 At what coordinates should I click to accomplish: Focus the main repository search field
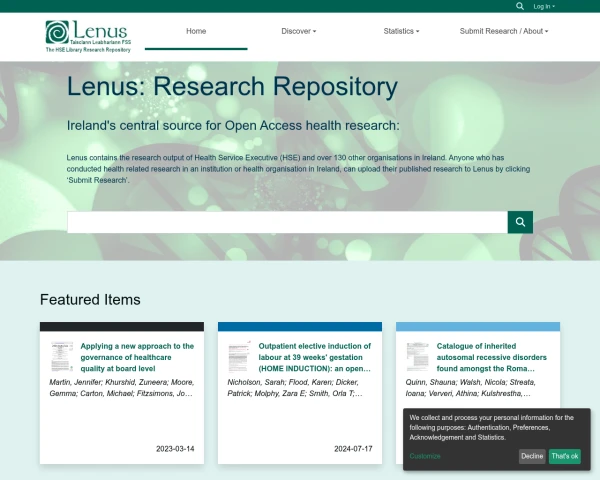point(287,222)
